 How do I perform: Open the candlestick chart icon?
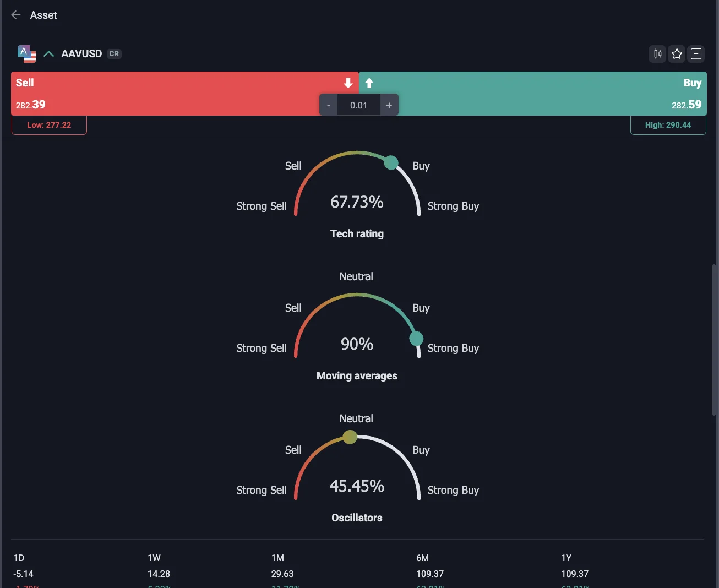[x=657, y=53]
